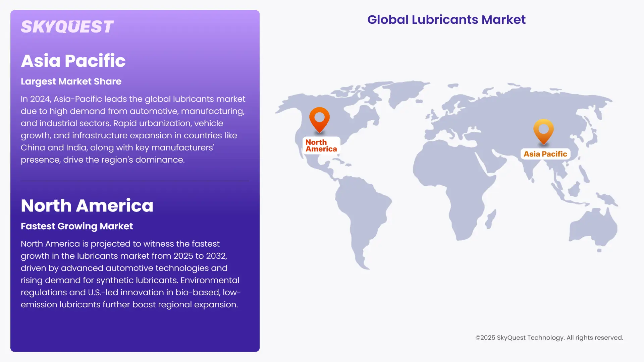Click the SkyQuest logo

tap(67, 26)
